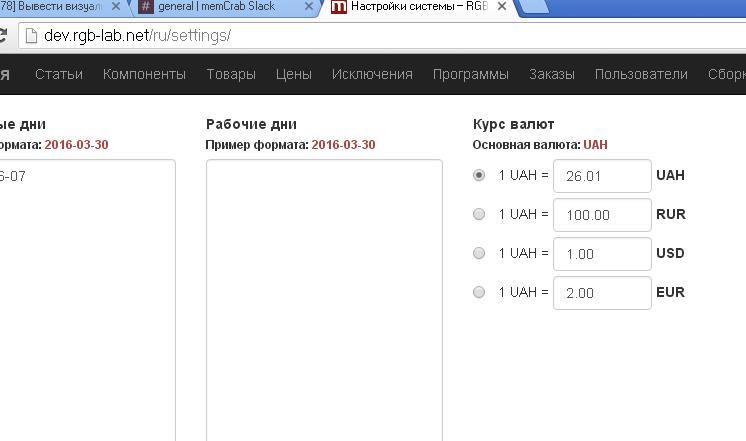
Task: Select the UAH currency radio button
Action: 479,175
